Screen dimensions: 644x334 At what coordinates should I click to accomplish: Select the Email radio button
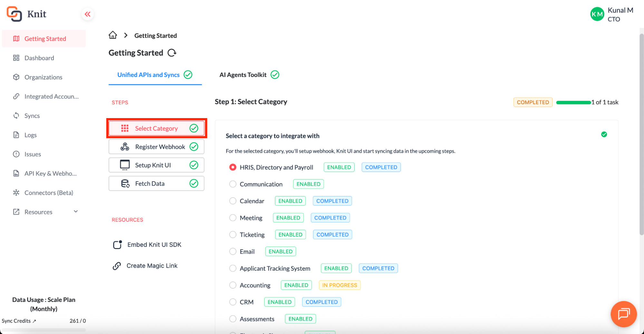coord(233,251)
